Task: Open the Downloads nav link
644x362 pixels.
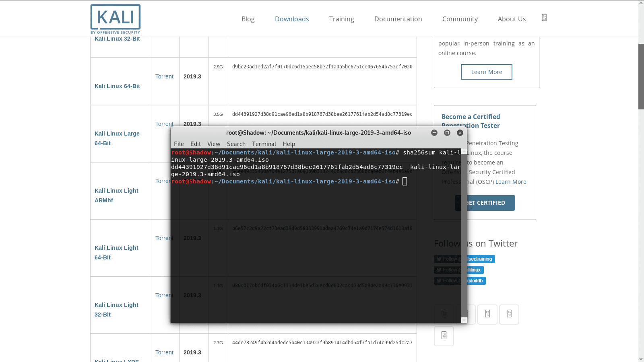Action: tap(292, 19)
